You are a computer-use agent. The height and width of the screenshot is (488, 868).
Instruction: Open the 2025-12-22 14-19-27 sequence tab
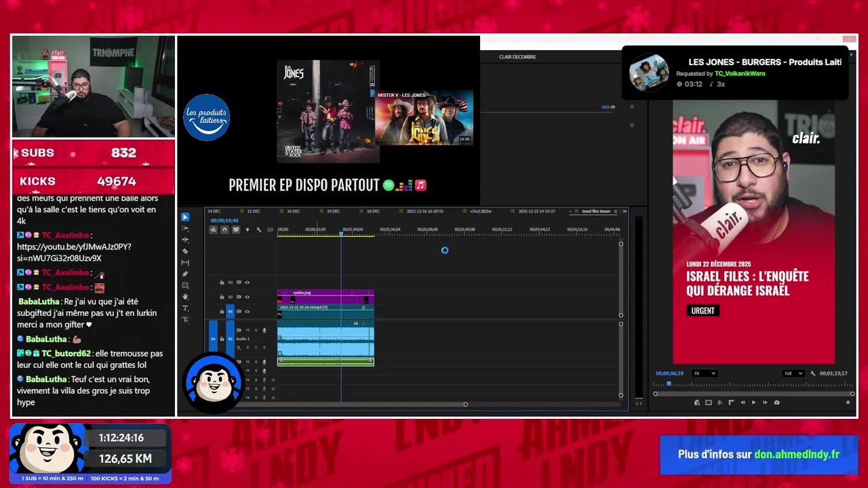[536, 211]
